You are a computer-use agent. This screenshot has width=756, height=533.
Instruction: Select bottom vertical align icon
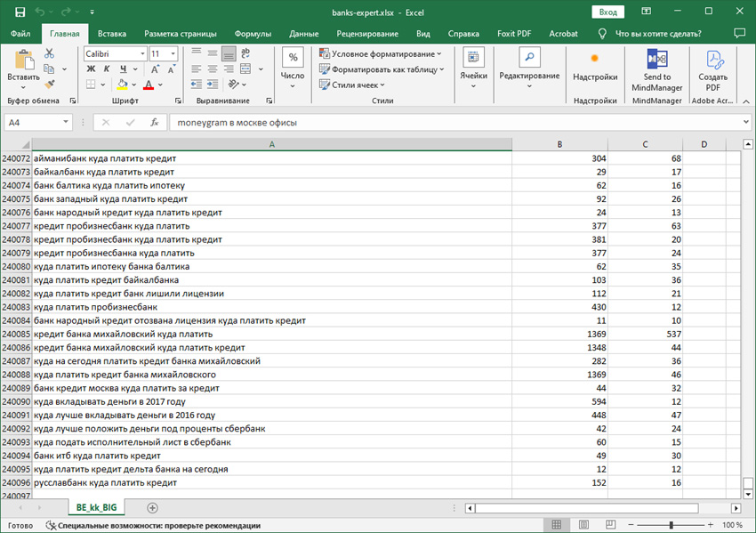[x=229, y=53]
